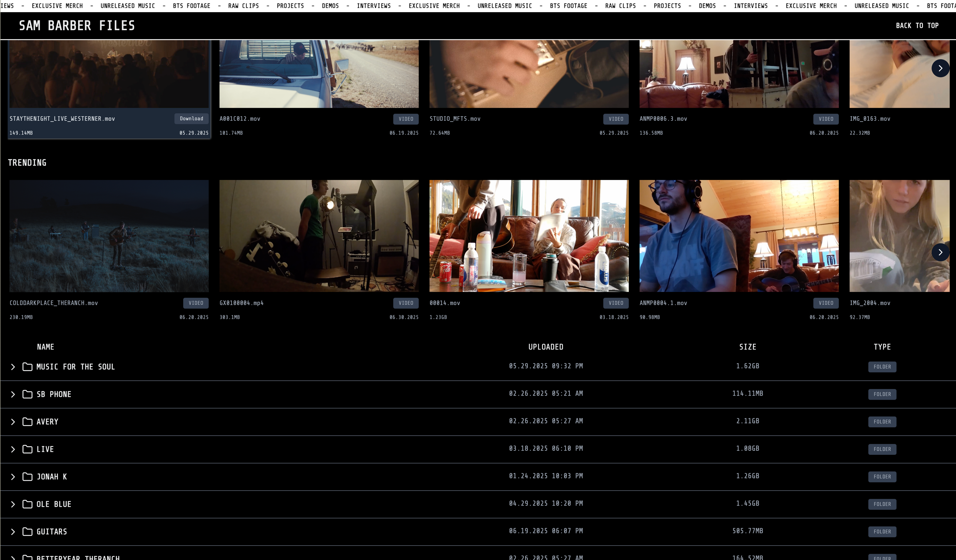Click the MUSIC FOR THE SOUL folder icon
Image resolution: width=956 pixels, height=560 pixels.
[x=27, y=367]
